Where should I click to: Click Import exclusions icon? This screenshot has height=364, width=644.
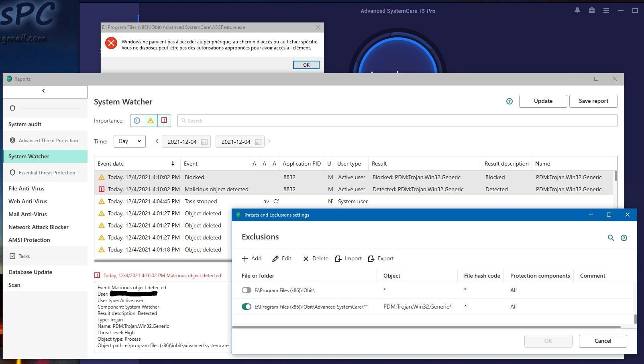tap(338, 259)
